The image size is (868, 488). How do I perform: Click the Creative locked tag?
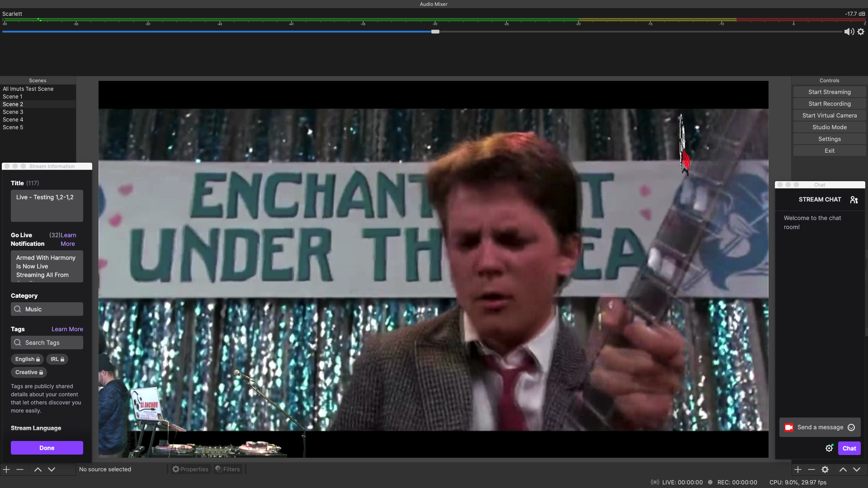click(x=29, y=372)
